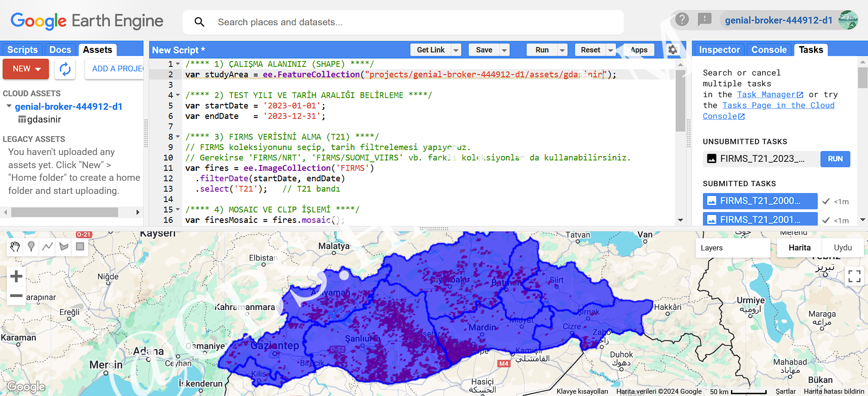Open the help question mark icon
The height and width of the screenshot is (396, 868).
pyautogui.click(x=682, y=19)
